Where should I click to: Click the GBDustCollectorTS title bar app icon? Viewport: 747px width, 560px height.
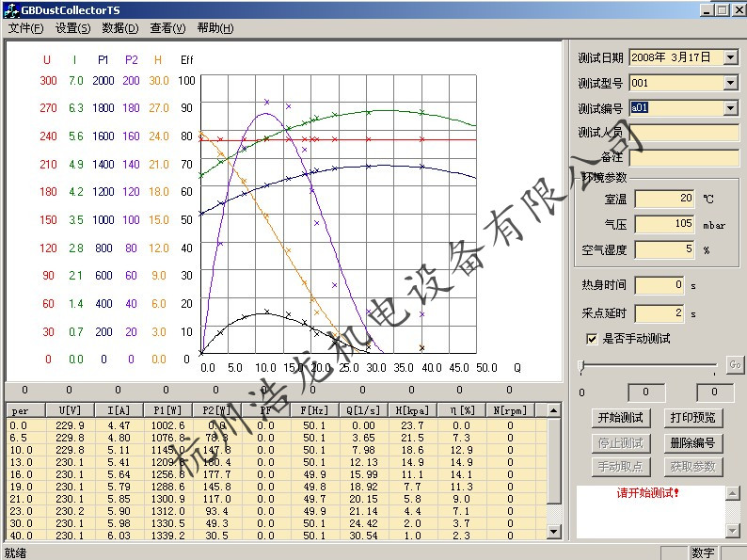click(10, 9)
